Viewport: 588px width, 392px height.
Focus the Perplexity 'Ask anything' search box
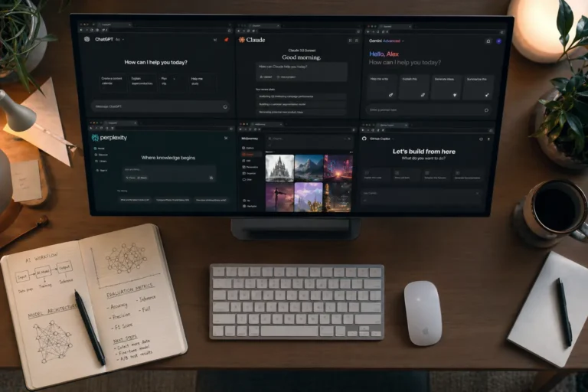(169, 174)
